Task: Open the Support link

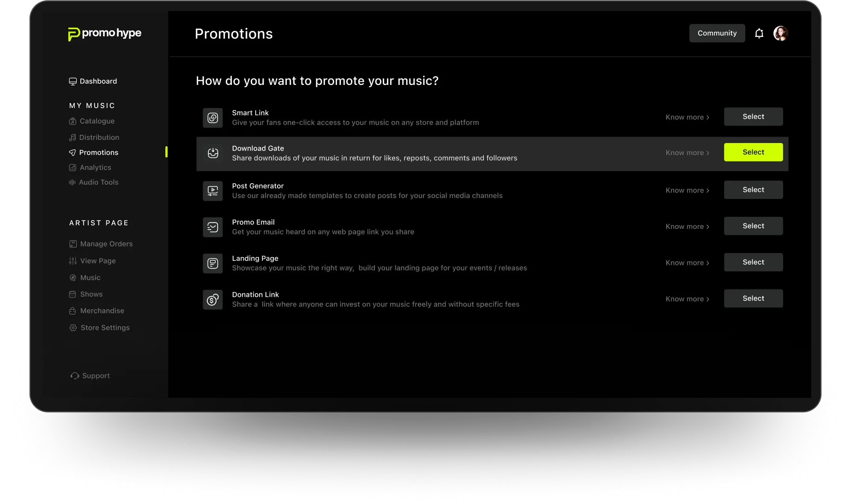Action: click(x=90, y=376)
